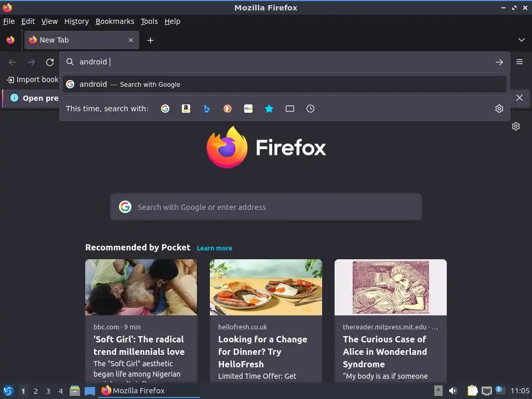Open update notifier tray icon

(x=500, y=390)
